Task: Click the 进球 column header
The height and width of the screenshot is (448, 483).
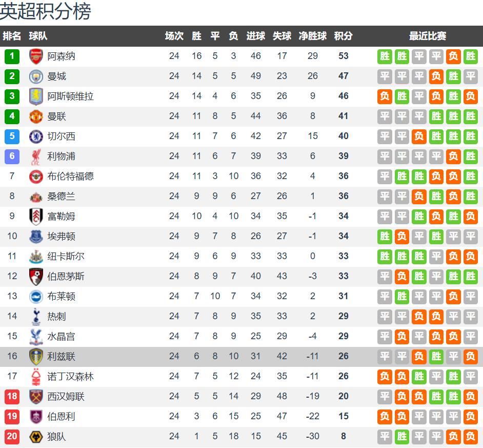Action: click(256, 36)
